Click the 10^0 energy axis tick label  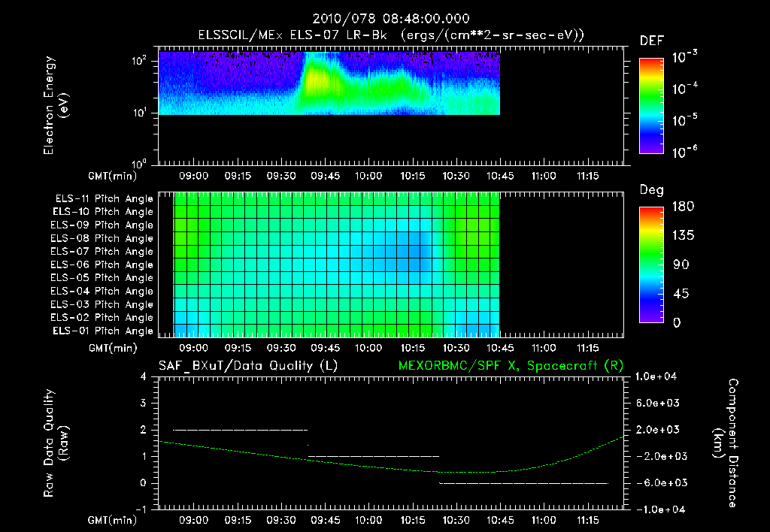(139, 163)
